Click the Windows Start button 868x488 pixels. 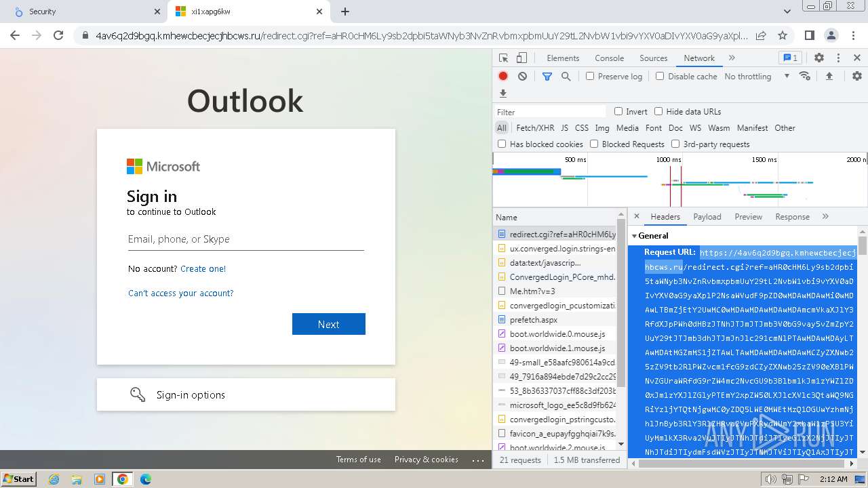[x=19, y=479]
